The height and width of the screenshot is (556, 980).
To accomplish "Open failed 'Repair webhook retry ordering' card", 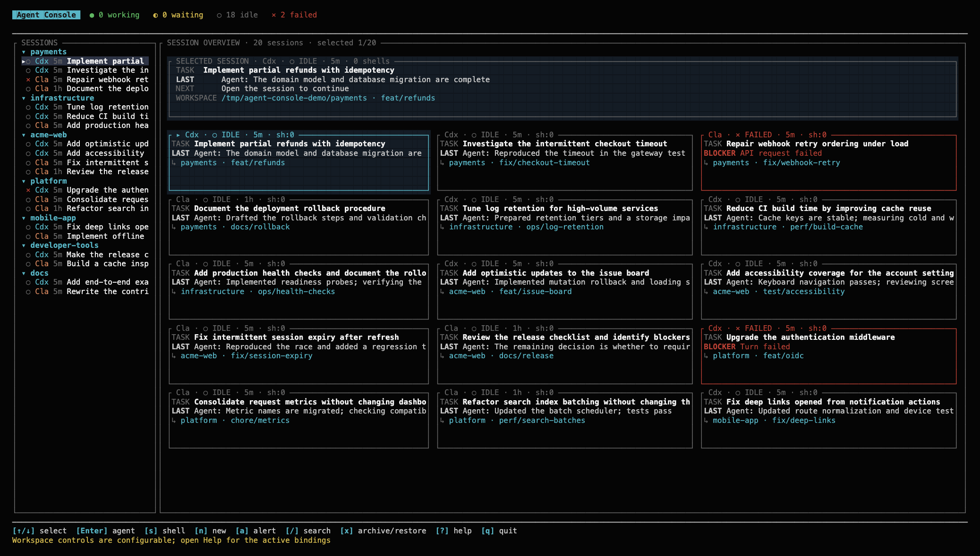I will click(x=829, y=162).
